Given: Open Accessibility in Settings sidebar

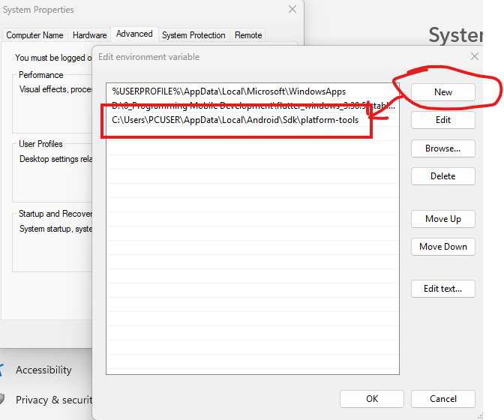Looking at the screenshot, I should [43, 370].
